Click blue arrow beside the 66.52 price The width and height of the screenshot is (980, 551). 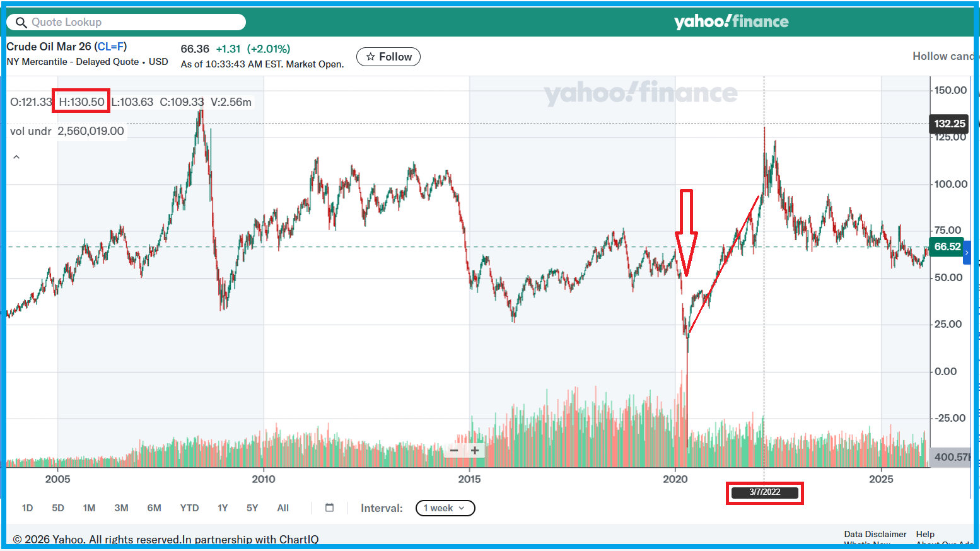coord(967,252)
